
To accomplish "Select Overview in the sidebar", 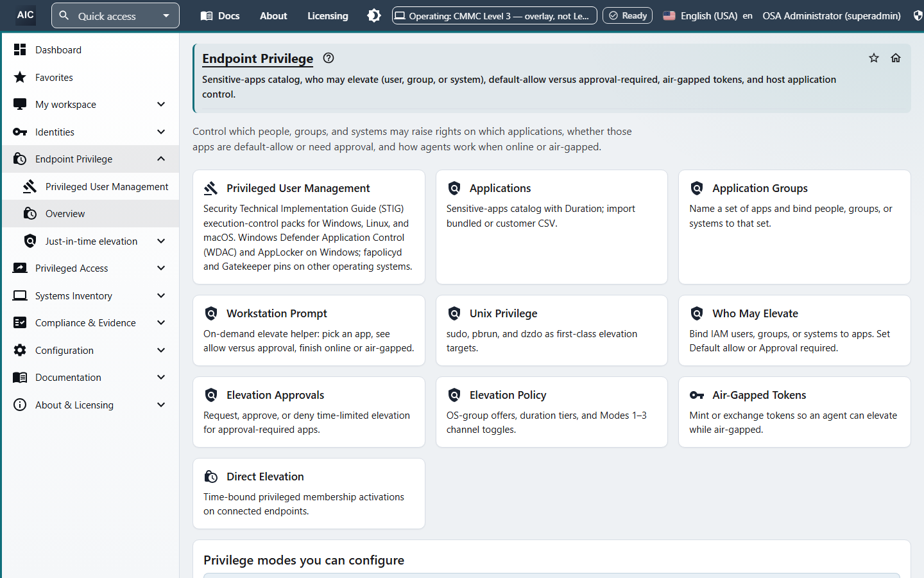I will click(91, 213).
